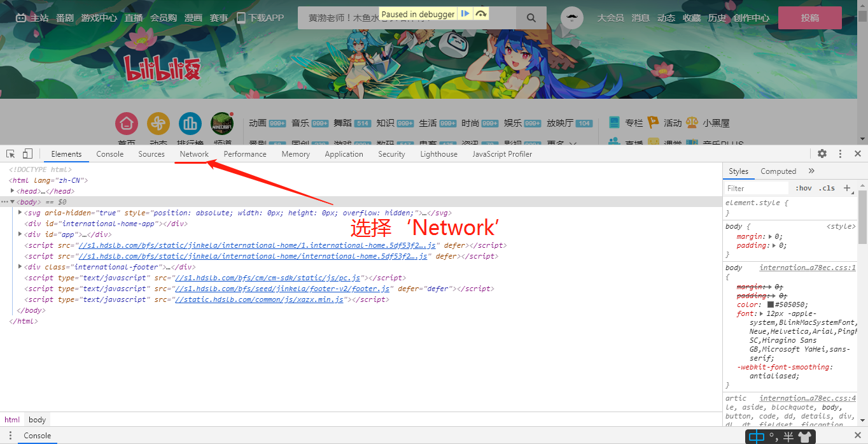Screen dimensions: 868x444
Task: Open the Application tab
Action: 344,154
